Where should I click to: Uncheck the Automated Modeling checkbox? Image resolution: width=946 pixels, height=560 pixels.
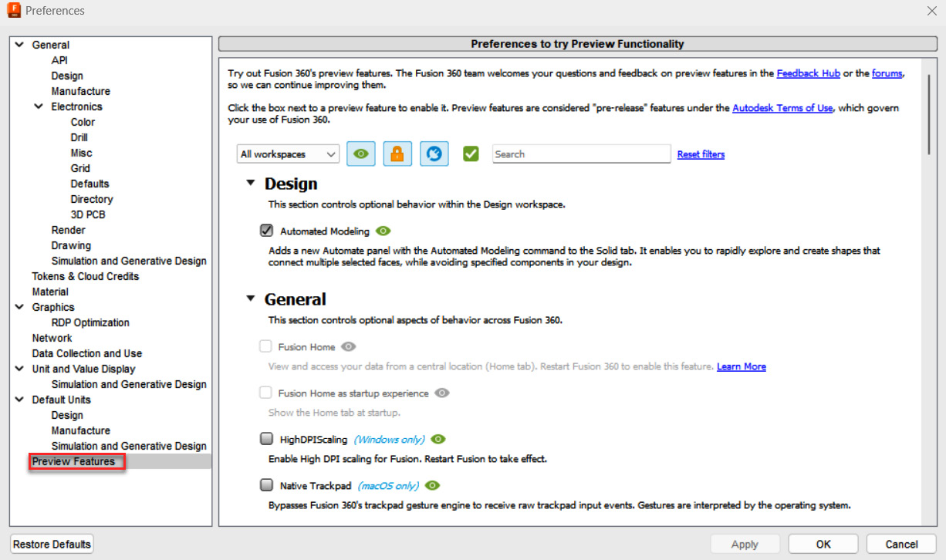[x=266, y=231]
